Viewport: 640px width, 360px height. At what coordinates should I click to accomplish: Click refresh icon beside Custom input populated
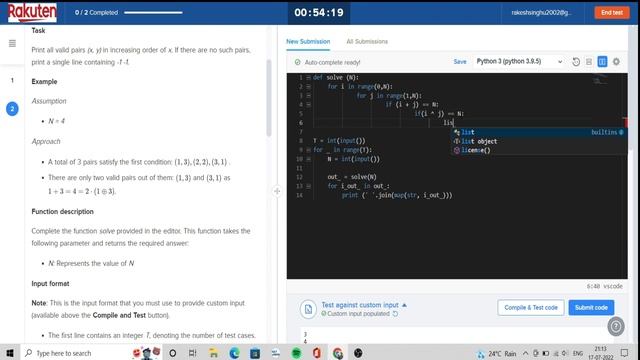[395, 314]
